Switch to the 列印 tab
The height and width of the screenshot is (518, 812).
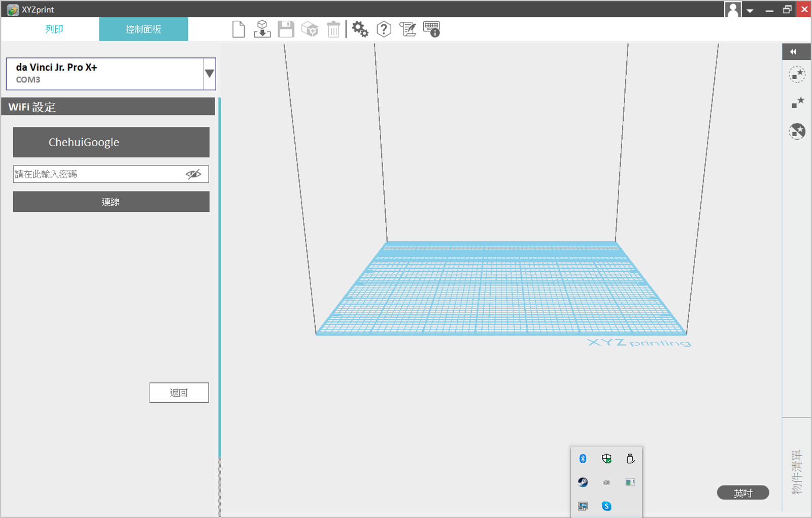54,29
